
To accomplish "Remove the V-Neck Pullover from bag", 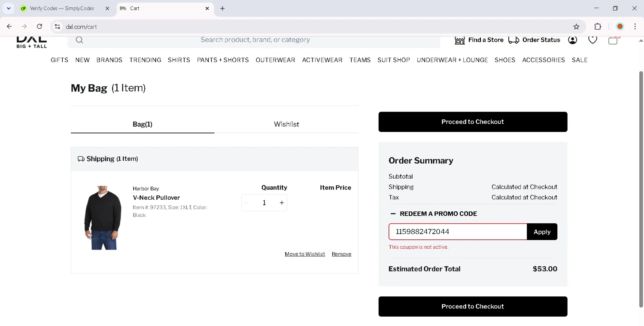I will coord(341,254).
